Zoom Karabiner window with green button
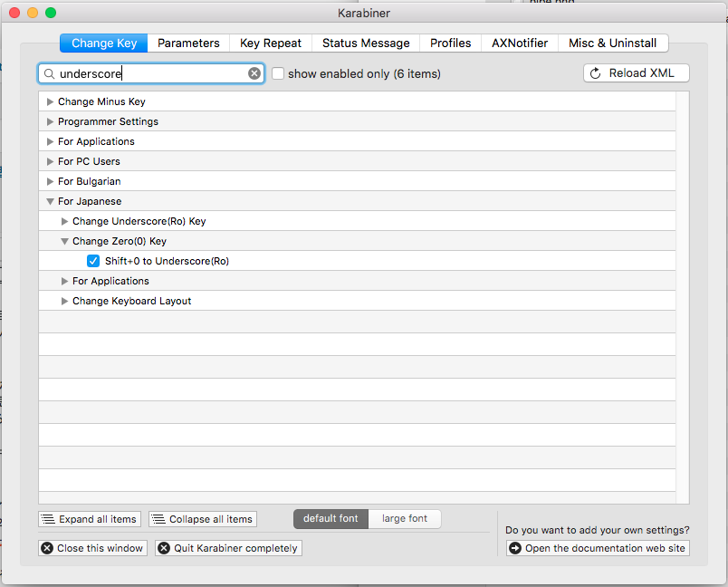 point(51,13)
